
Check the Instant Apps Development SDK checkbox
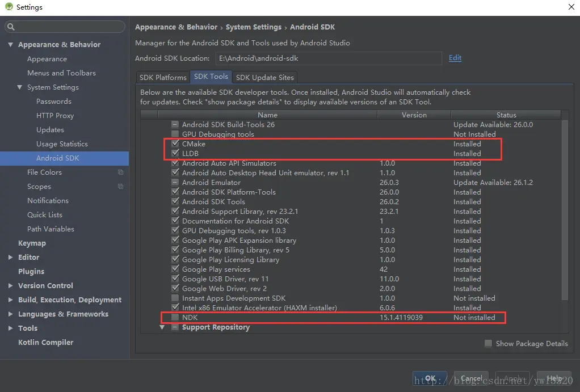click(x=175, y=298)
